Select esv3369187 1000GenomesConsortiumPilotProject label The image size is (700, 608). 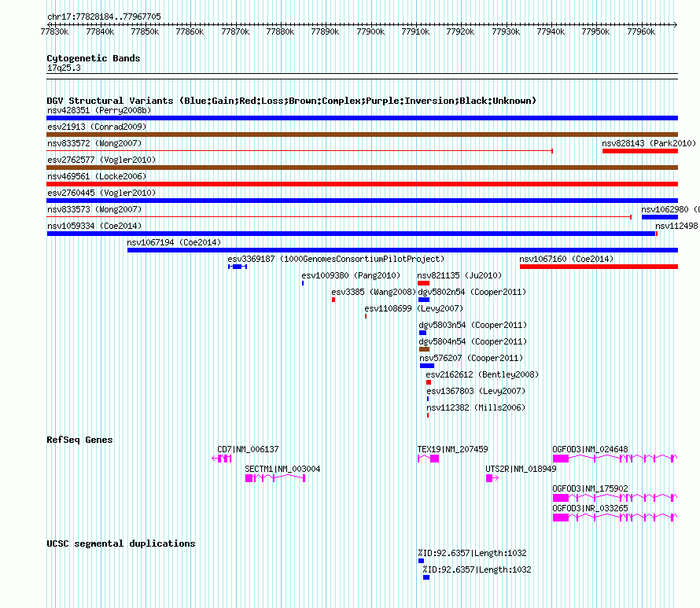pyautogui.click(x=336, y=259)
